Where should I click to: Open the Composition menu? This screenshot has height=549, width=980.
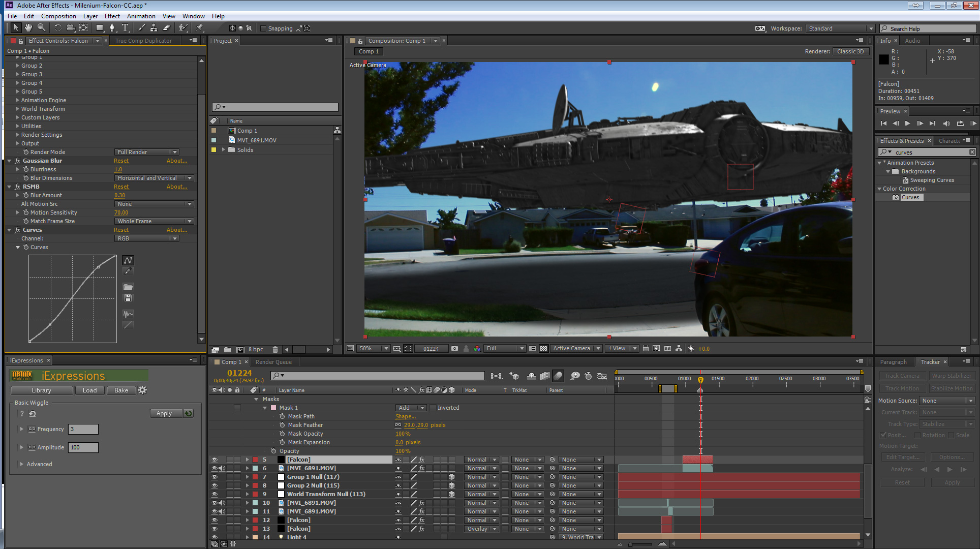tap(58, 16)
